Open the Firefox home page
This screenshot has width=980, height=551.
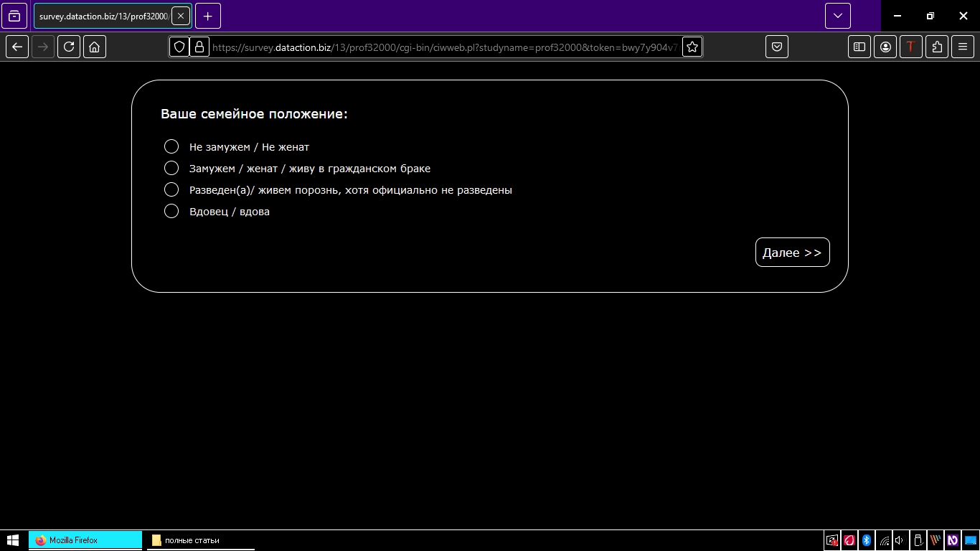click(x=95, y=47)
